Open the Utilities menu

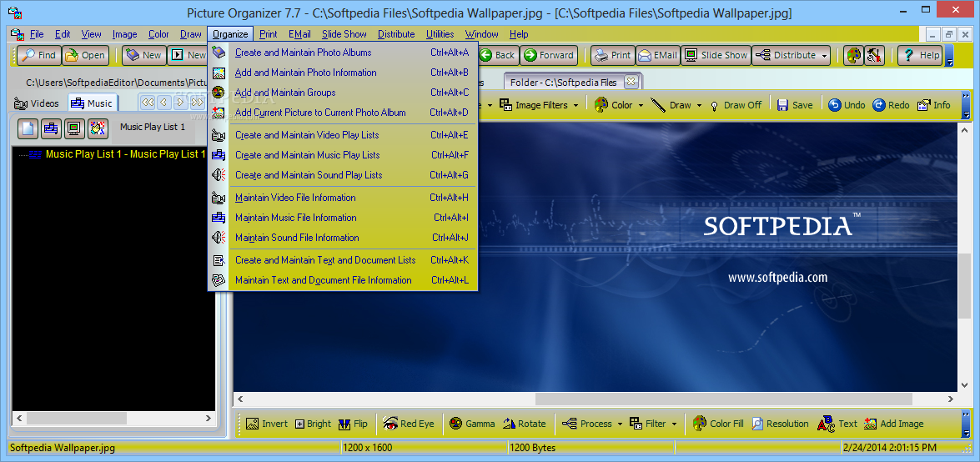click(x=440, y=34)
